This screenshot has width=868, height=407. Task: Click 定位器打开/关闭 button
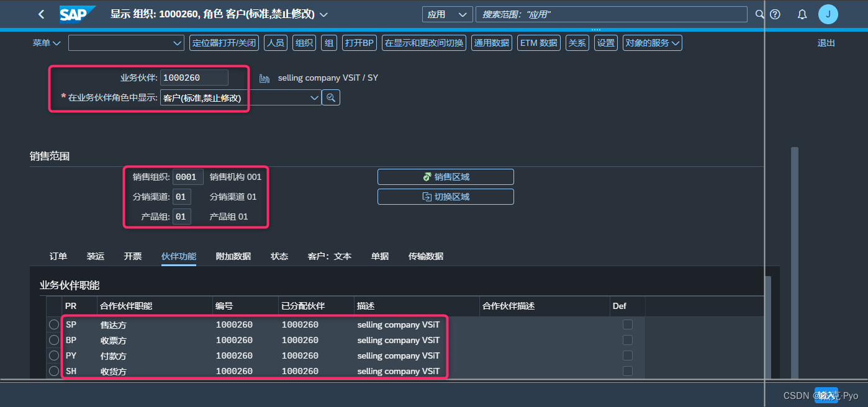(x=224, y=43)
